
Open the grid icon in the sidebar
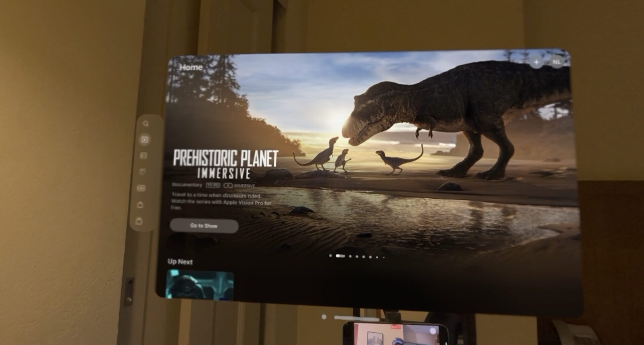click(x=141, y=188)
